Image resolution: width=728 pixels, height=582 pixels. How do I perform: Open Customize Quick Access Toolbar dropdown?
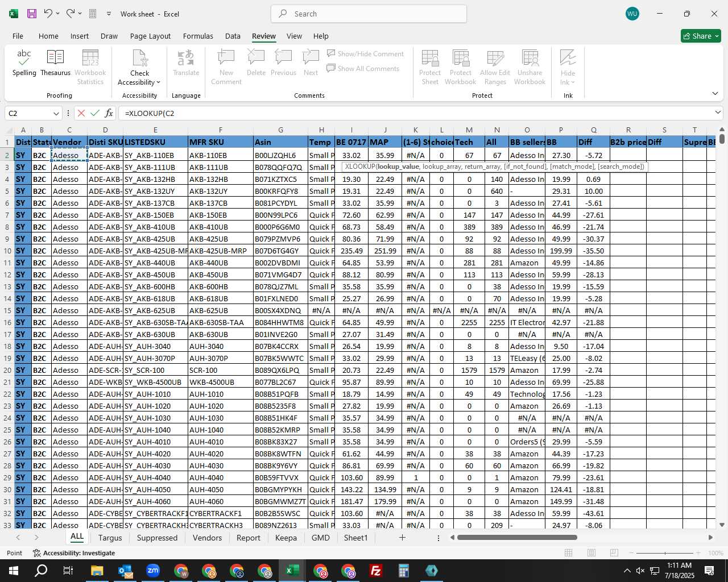click(x=109, y=14)
